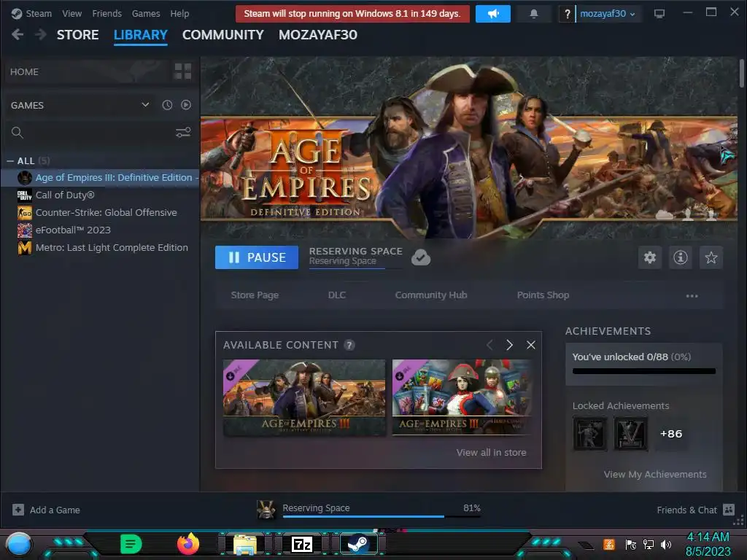Open the View menu

click(71, 13)
